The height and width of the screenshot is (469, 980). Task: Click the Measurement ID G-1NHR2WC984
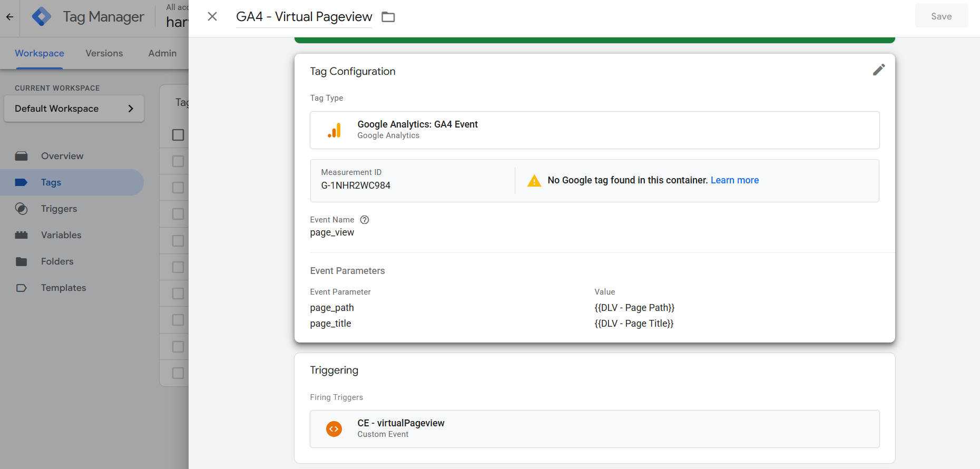356,185
